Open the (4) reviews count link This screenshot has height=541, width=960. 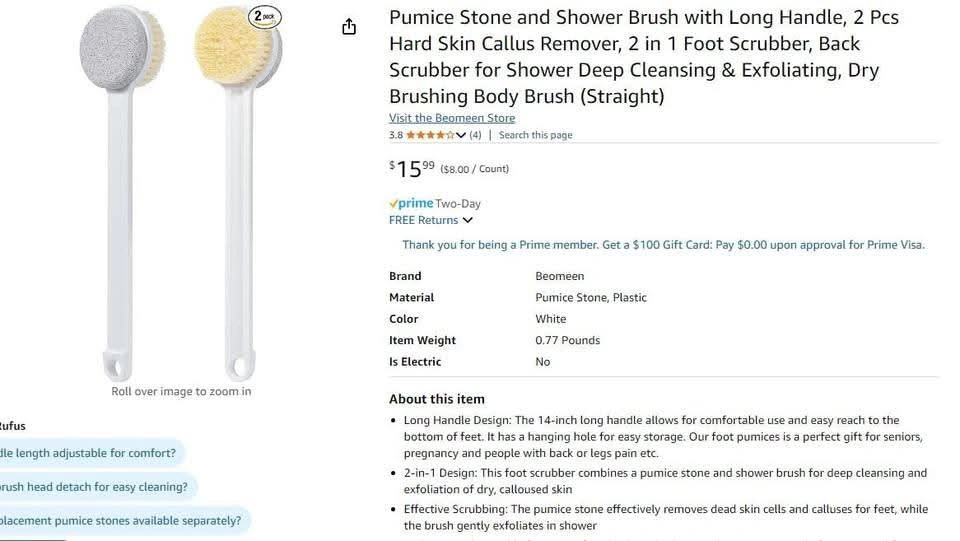[x=475, y=135]
